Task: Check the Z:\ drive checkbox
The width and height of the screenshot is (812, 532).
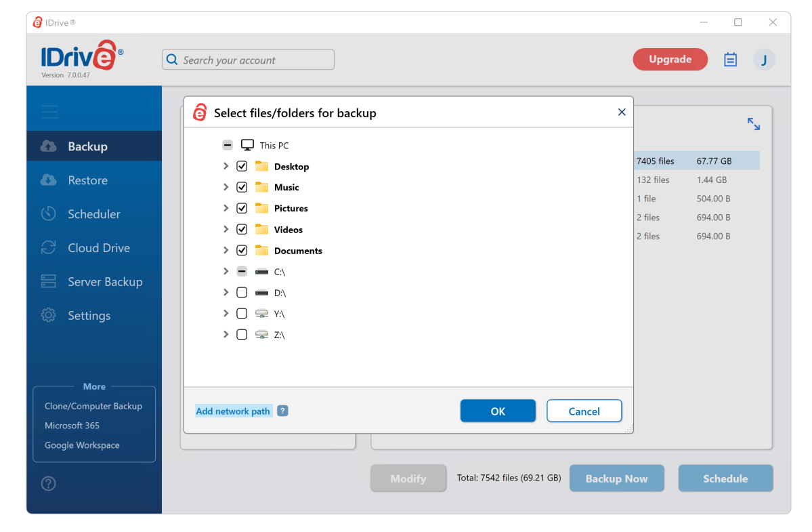Action: [x=242, y=335]
